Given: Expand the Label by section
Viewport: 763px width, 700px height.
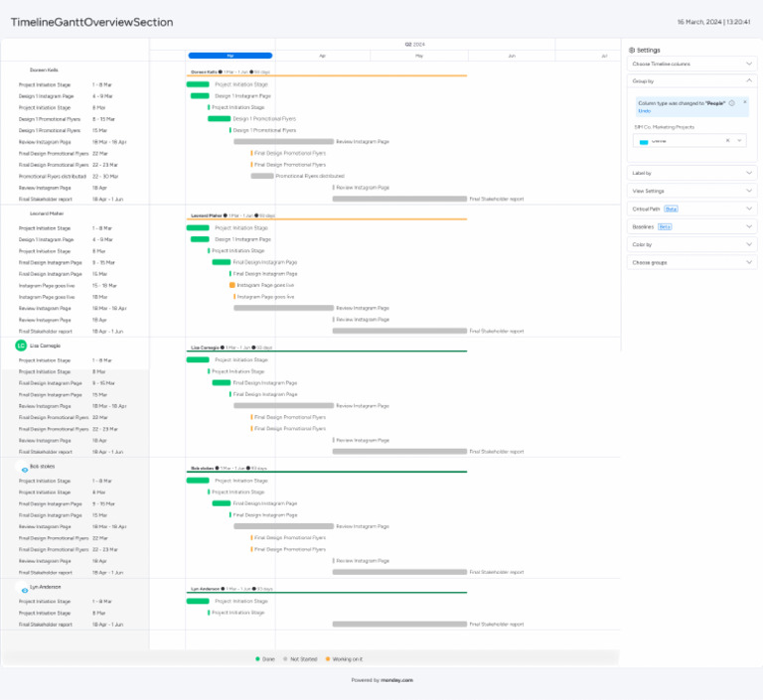Looking at the screenshot, I should [748, 173].
